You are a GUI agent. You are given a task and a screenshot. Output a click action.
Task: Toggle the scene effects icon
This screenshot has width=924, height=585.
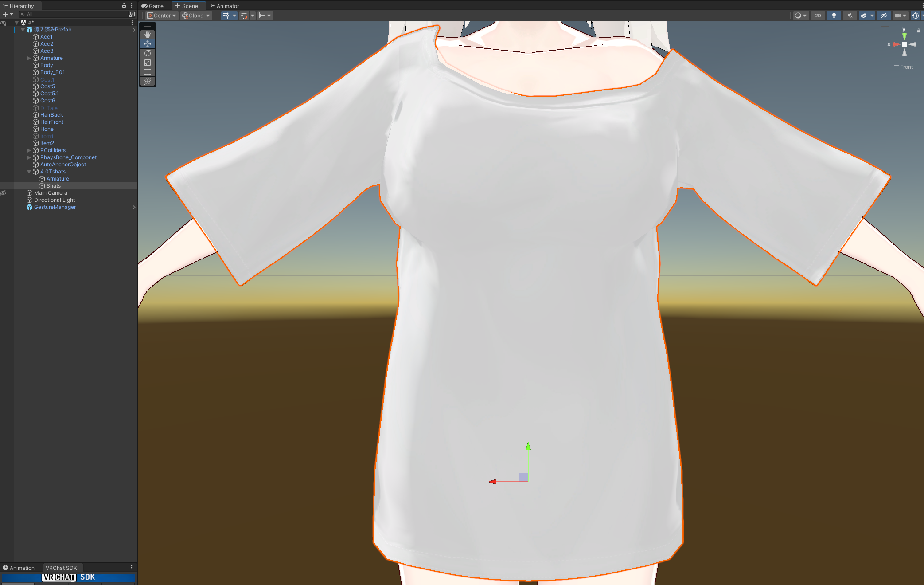[863, 16]
